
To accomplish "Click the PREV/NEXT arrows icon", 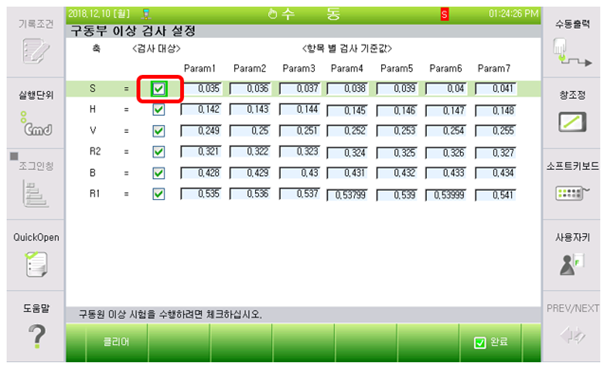I will point(573,335).
